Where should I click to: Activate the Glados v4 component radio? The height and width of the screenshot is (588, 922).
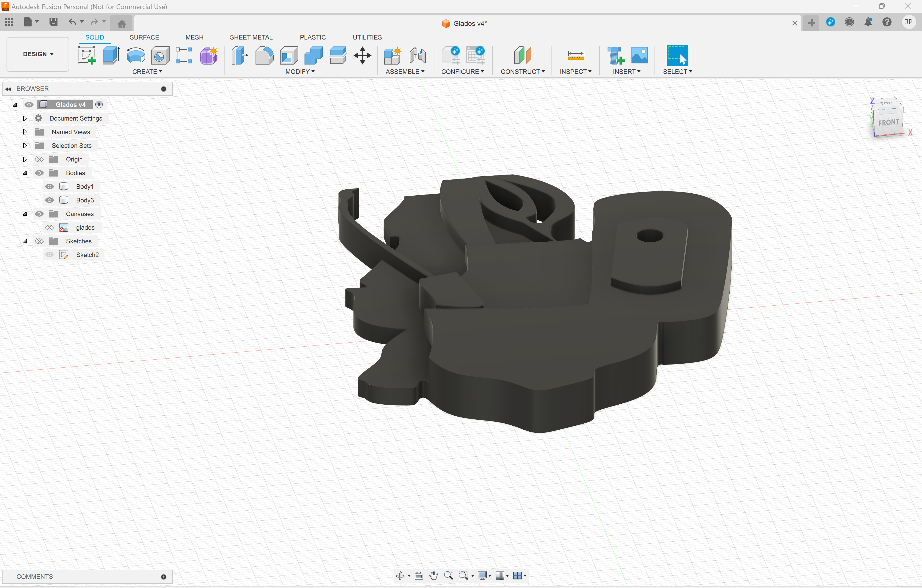pyautogui.click(x=99, y=104)
